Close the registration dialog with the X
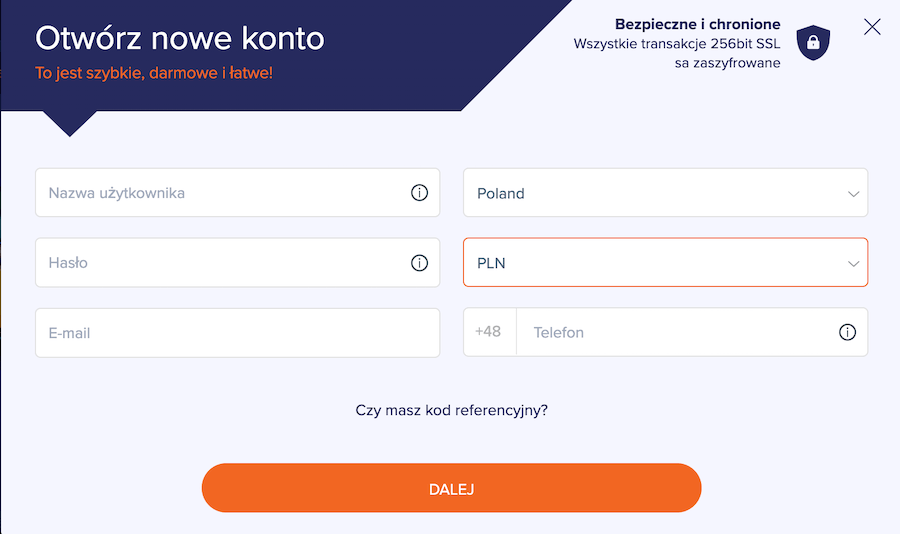This screenshot has height=534, width=900. (872, 26)
